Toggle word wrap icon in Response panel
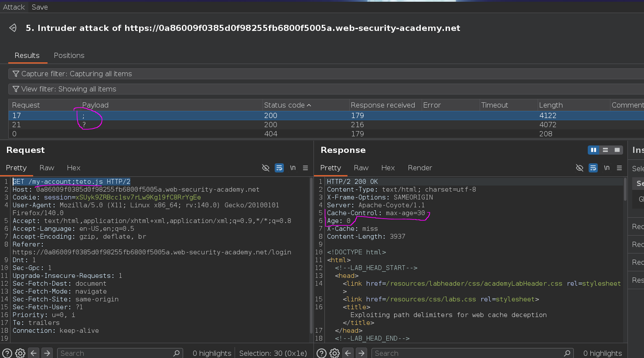Screen dimensions: 644x358 pyautogui.click(x=593, y=168)
